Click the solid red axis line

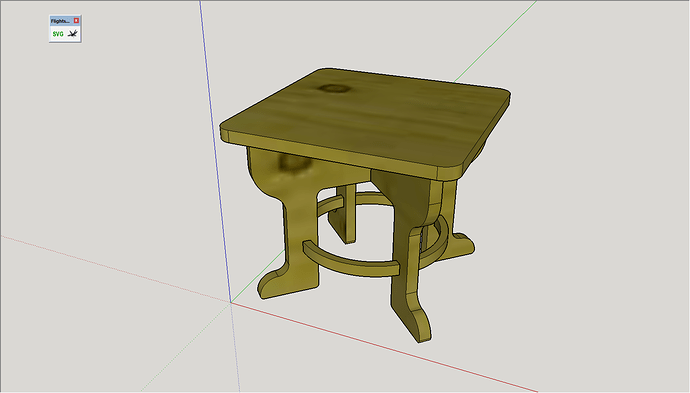tap(383, 347)
